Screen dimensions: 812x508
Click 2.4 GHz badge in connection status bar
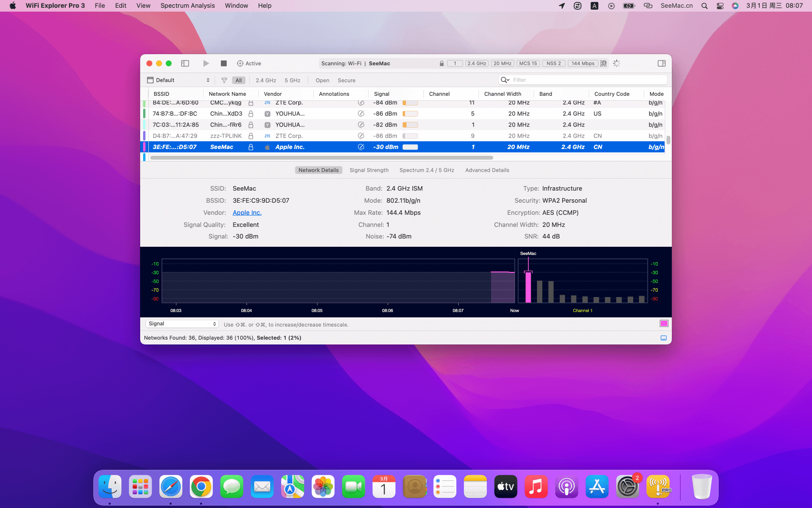click(477, 63)
